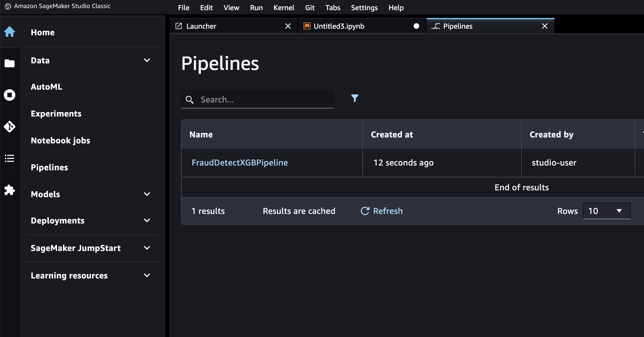
Task: Open the FraudDetectXGBPipeline link
Action: coord(240,163)
